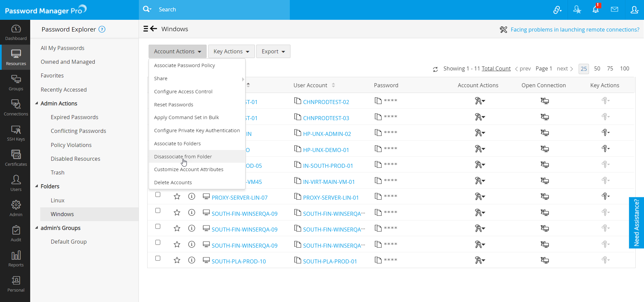Go to SSH Keys in sidebar
This screenshot has height=302, width=644.
point(16,133)
